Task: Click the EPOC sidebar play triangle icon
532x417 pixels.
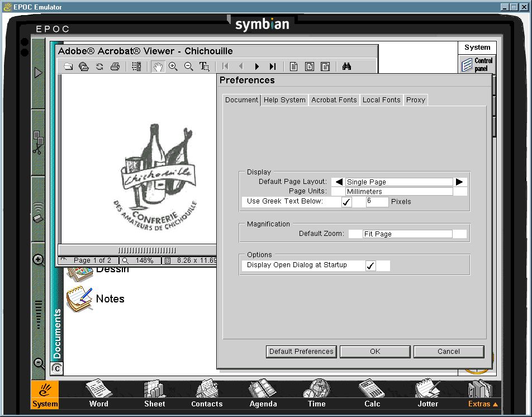Action: [39, 73]
